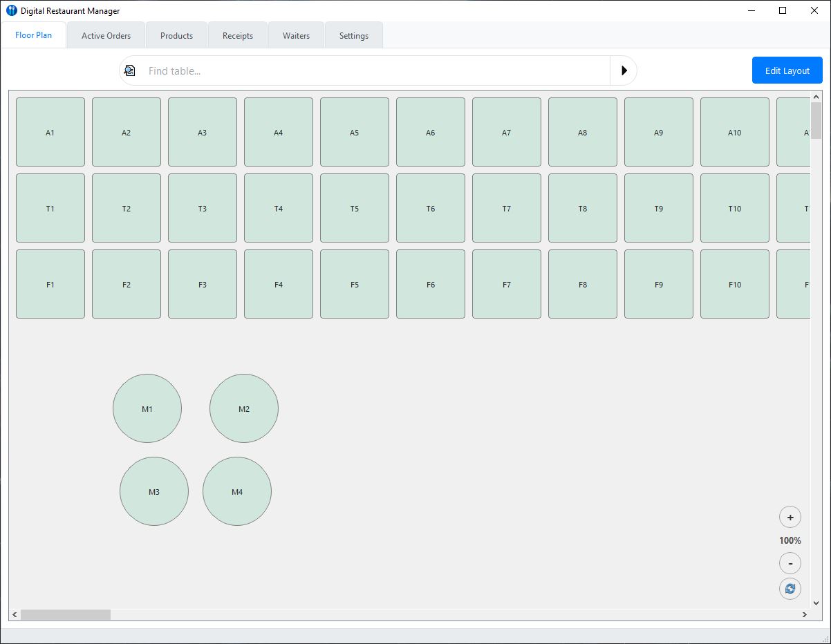Click the Digital Restaurant Manager app icon

(x=11, y=10)
